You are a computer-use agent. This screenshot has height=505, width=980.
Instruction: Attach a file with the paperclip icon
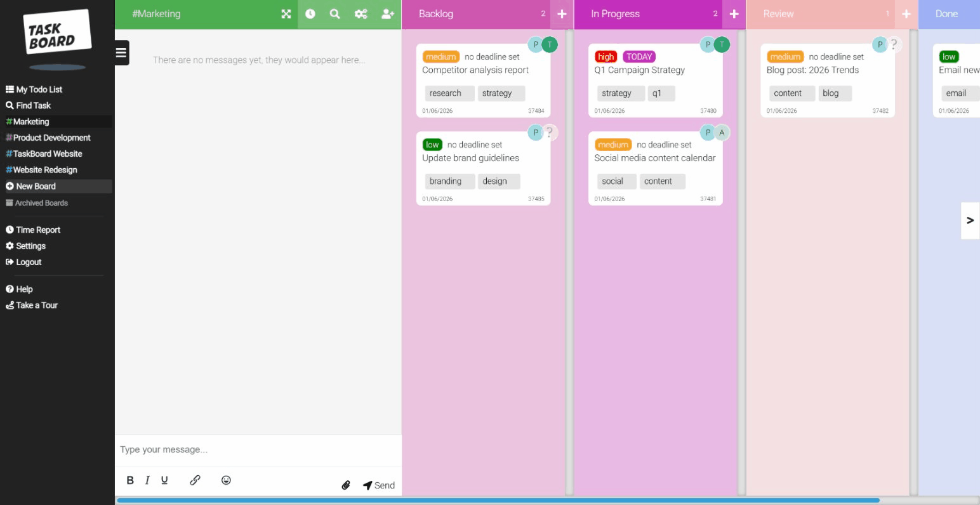point(346,484)
